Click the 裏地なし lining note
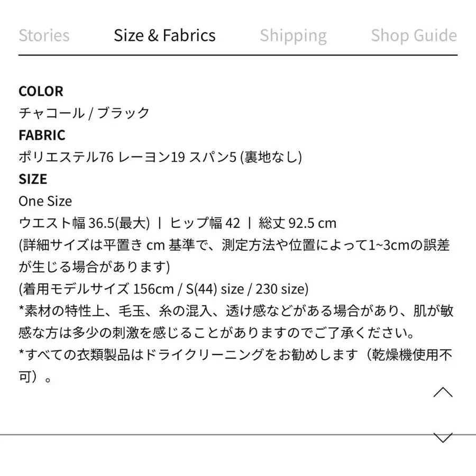The width and height of the screenshot is (476, 476). (271, 157)
